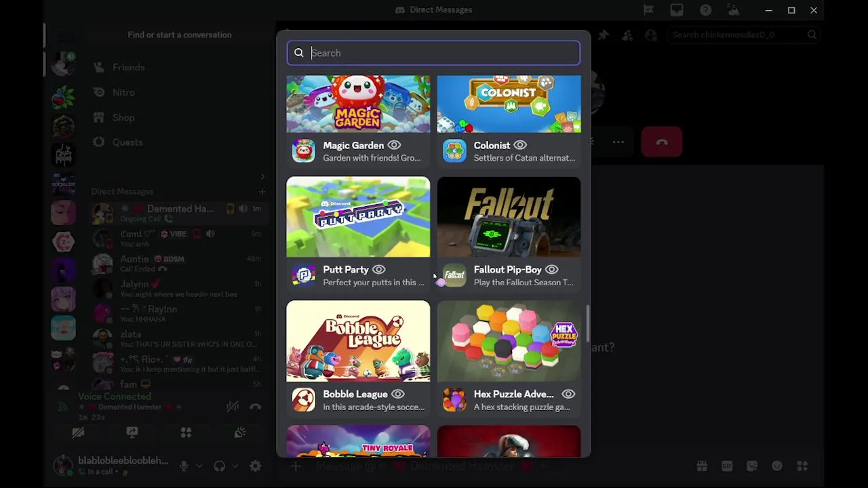This screenshot has height=488, width=868.
Task: Toggle camera in voice panel
Action: 79,432
